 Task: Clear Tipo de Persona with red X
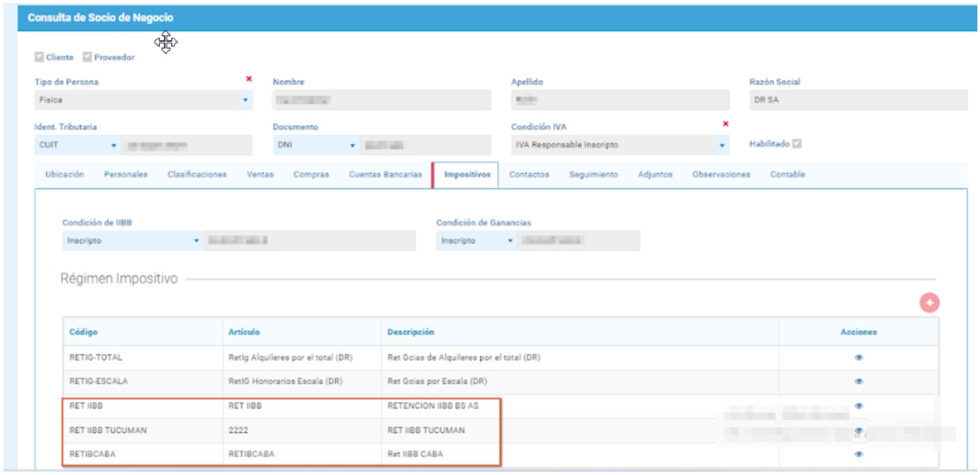tap(249, 79)
